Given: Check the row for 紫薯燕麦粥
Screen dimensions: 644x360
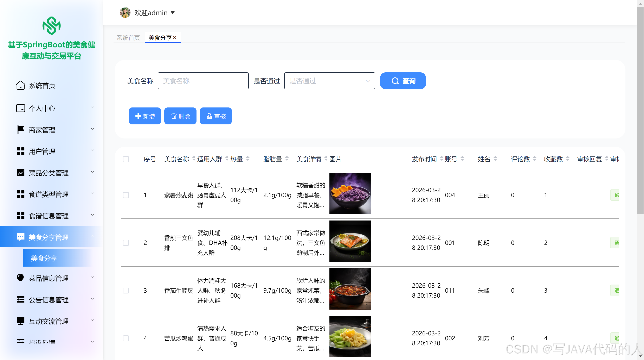Looking at the screenshot, I should click(x=126, y=195).
